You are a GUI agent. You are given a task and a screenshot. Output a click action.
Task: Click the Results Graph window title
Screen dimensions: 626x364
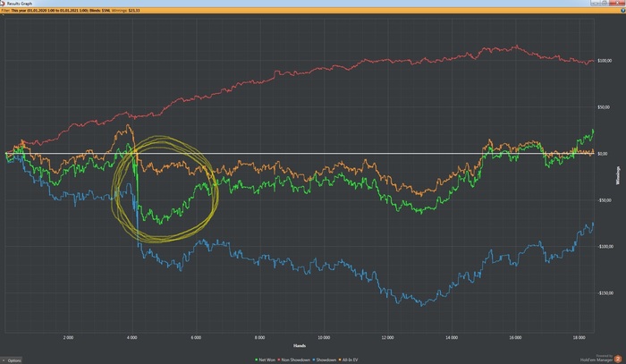pyautogui.click(x=20, y=4)
